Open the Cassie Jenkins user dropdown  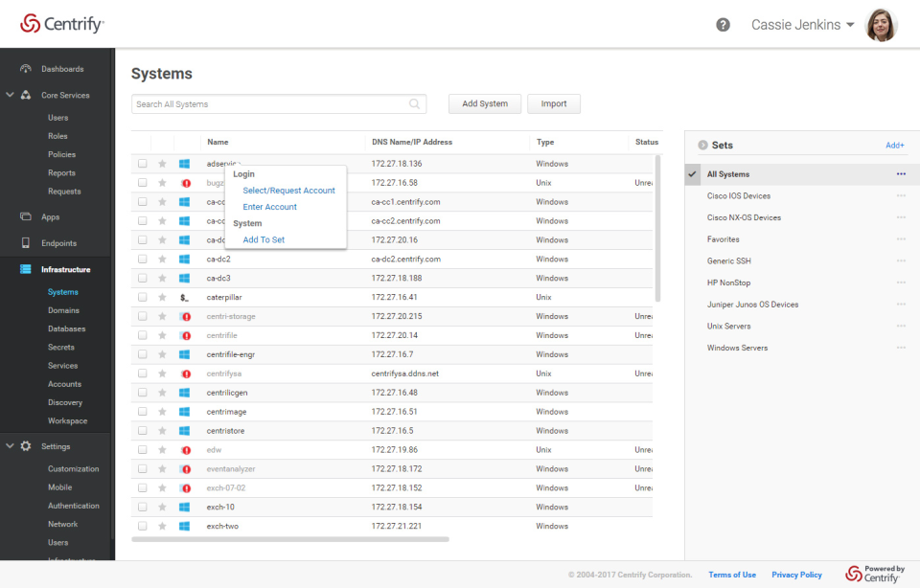802,25
